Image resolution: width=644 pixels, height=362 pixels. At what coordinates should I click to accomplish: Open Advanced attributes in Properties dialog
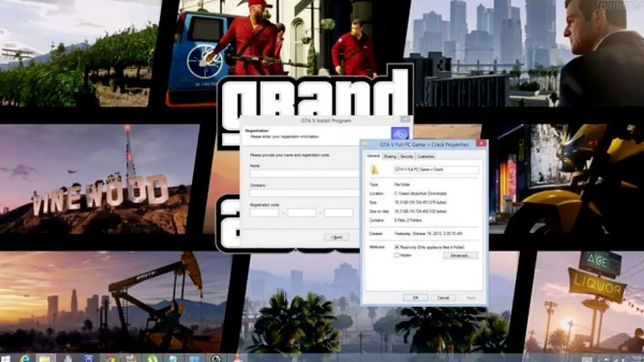[x=460, y=255]
